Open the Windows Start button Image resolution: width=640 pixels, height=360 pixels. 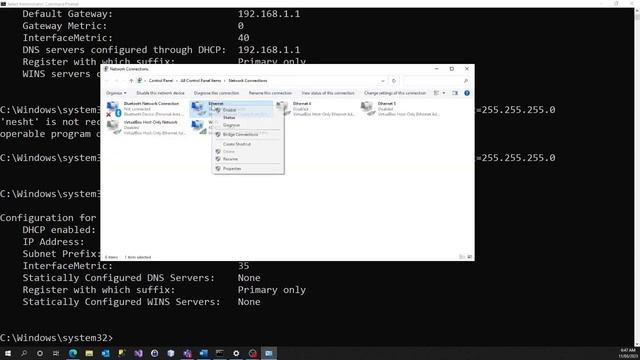[x=8, y=353]
